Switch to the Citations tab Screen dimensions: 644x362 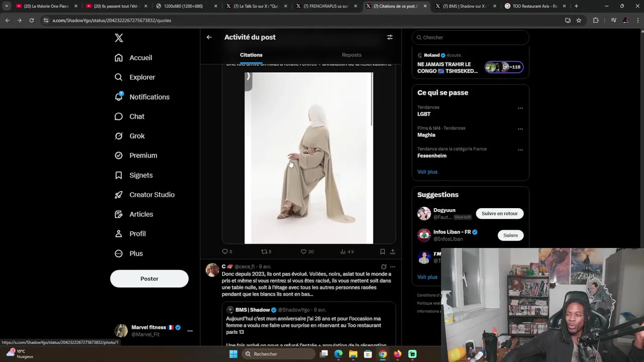[251, 55]
